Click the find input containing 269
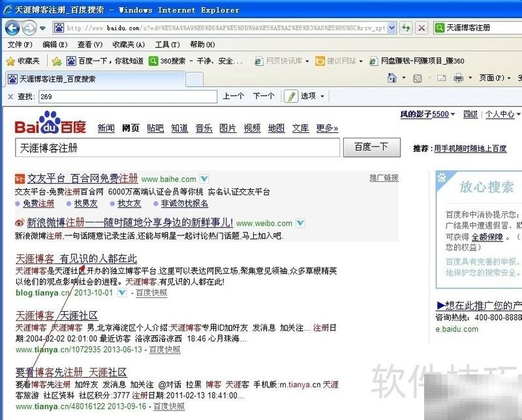Viewport: 522px width, 420px height. [x=128, y=97]
